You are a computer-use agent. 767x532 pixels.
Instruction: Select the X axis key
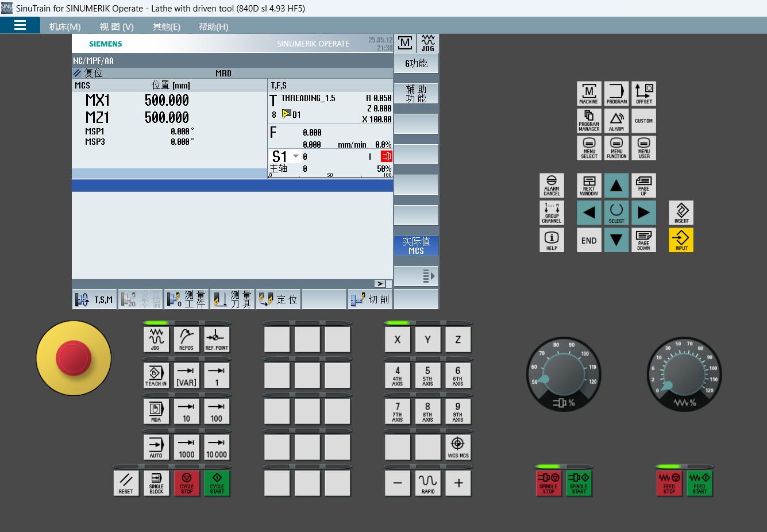coord(398,340)
